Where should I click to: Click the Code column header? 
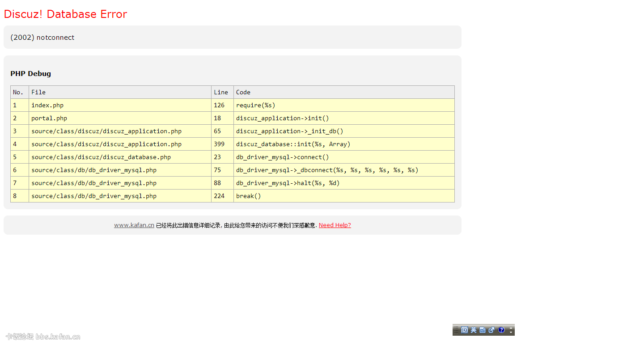click(x=344, y=92)
